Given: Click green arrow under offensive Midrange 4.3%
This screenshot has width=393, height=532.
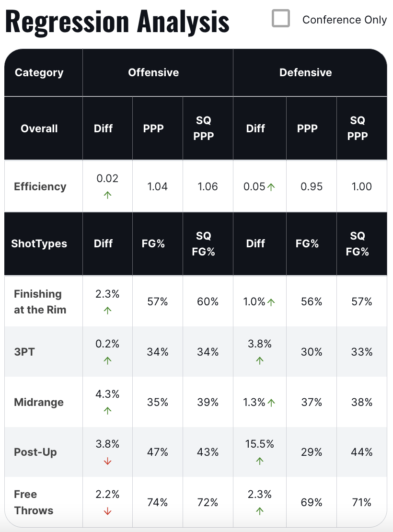Looking at the screenshot, I should pyautogui.click(x=107, y=411).
